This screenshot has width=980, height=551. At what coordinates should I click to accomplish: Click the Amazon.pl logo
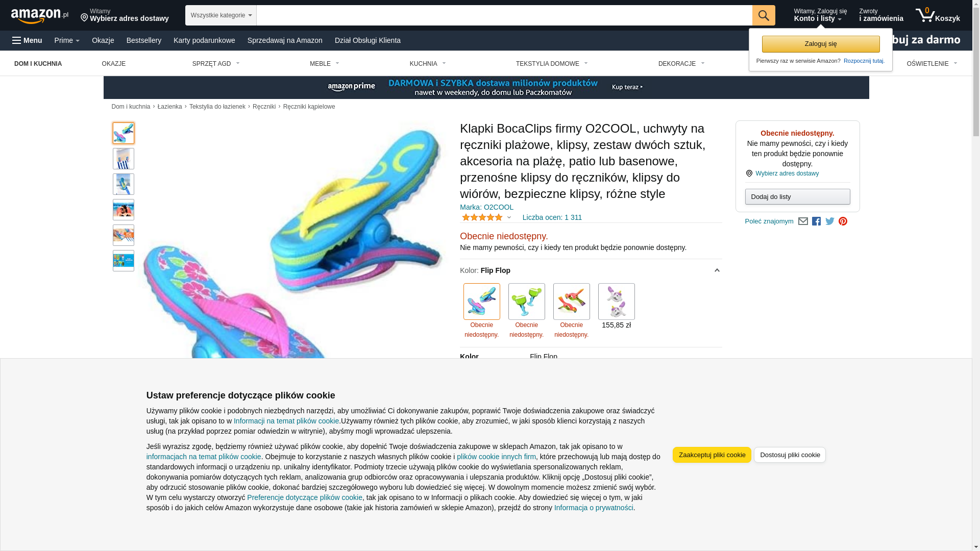click(40, 16)
